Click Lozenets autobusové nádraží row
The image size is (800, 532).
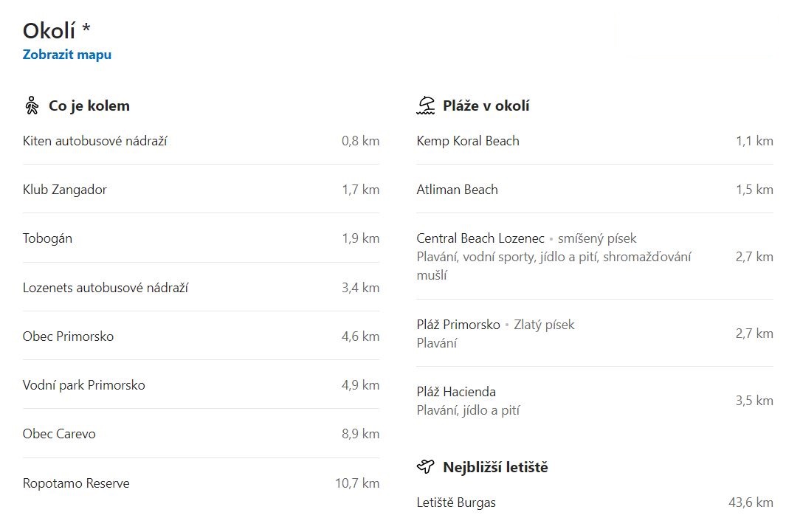pos(201,288)
